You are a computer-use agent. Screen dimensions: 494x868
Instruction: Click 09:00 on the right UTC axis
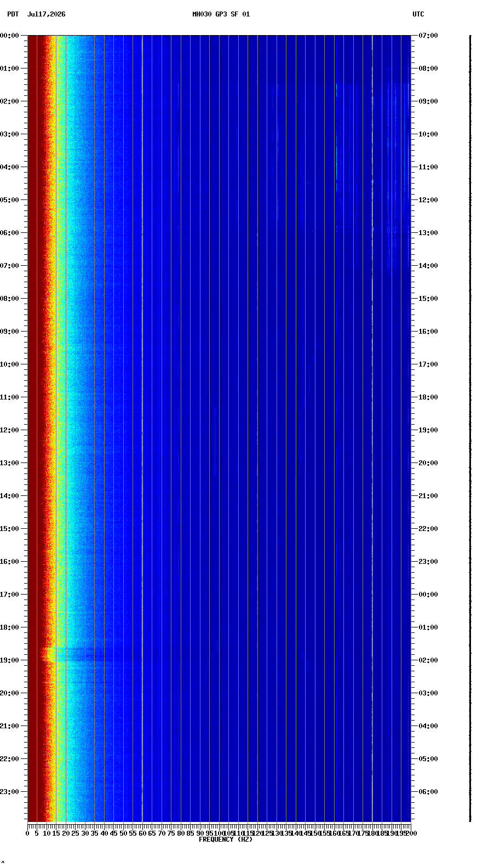tap(428, 101)
